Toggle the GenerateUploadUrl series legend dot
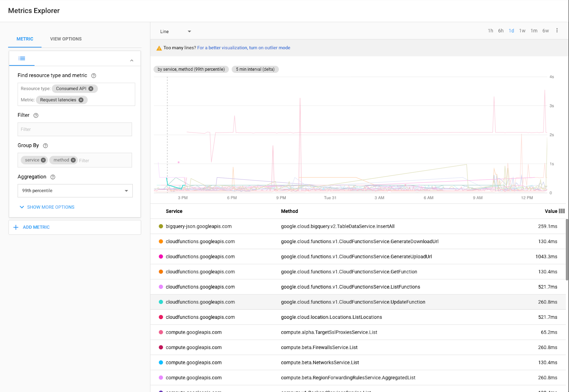Image resolution: width=569 pixels, height=392 pixels. 161,256
